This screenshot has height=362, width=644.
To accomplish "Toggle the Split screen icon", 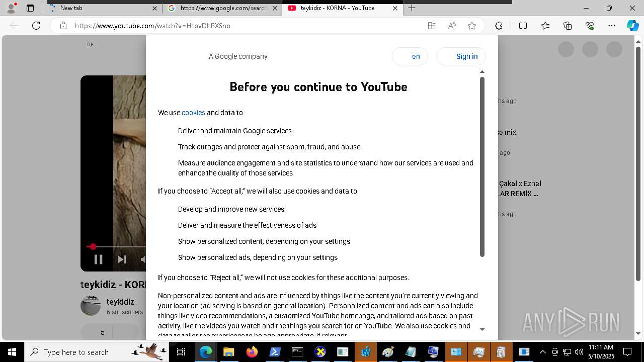I will coord(523,26).
